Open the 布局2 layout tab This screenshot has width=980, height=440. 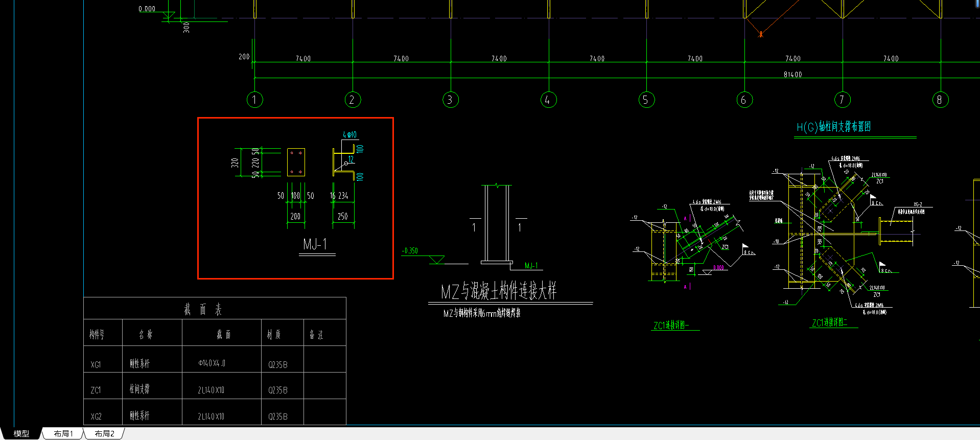pyautogui.click(x=104, y=433)
